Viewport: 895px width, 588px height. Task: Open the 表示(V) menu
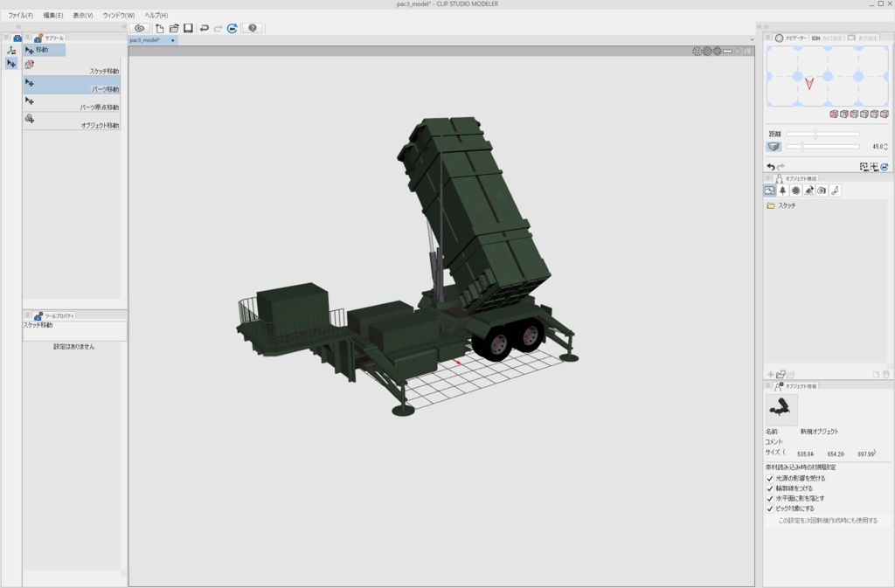[x=84, y=15]
